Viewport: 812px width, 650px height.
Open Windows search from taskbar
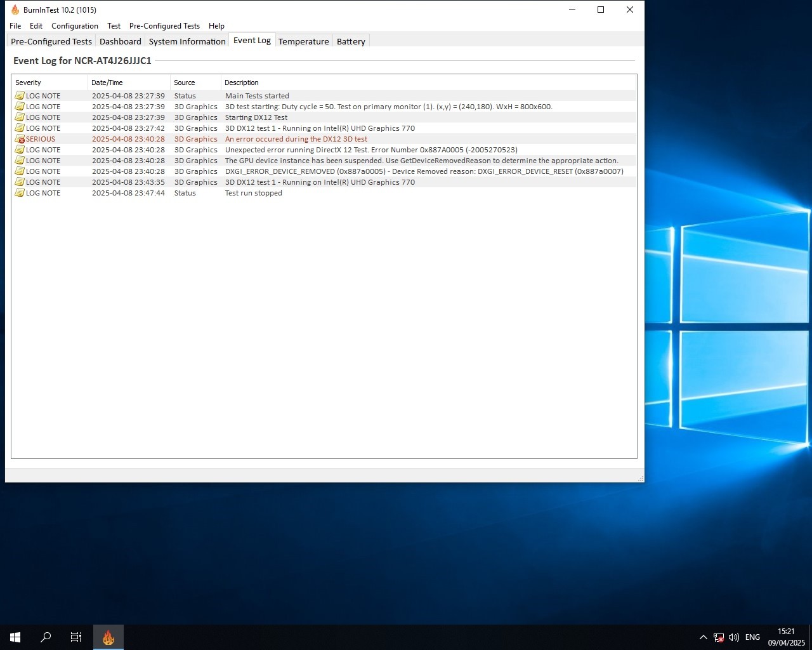pos(46,637)
